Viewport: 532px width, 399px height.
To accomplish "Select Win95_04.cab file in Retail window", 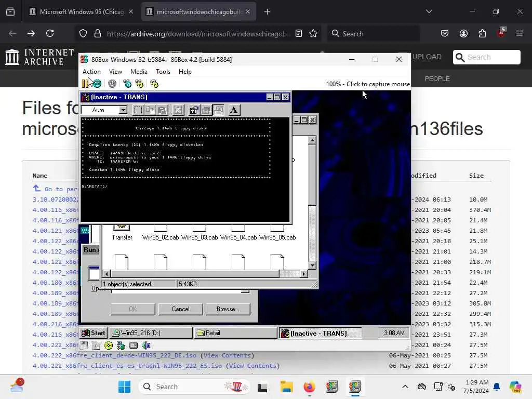I will pos(238,233).
